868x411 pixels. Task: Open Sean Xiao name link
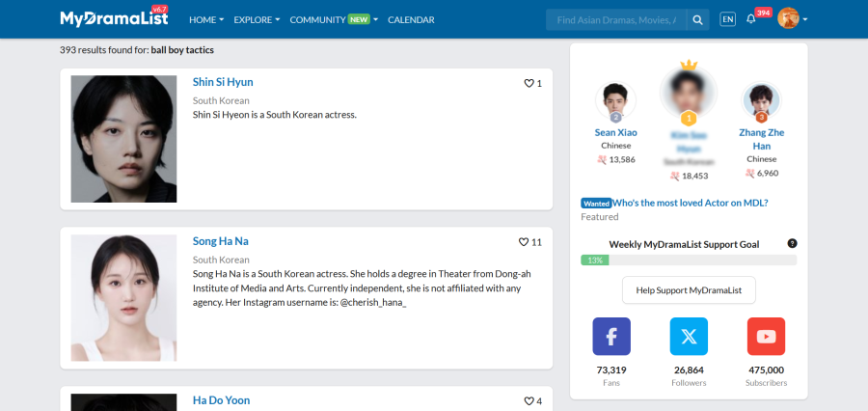point(615,132)
